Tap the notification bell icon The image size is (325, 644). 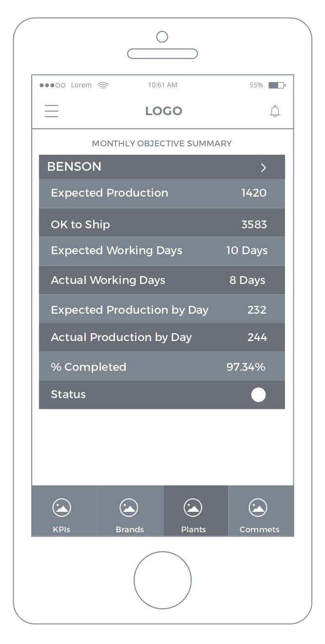coord(275,111)
